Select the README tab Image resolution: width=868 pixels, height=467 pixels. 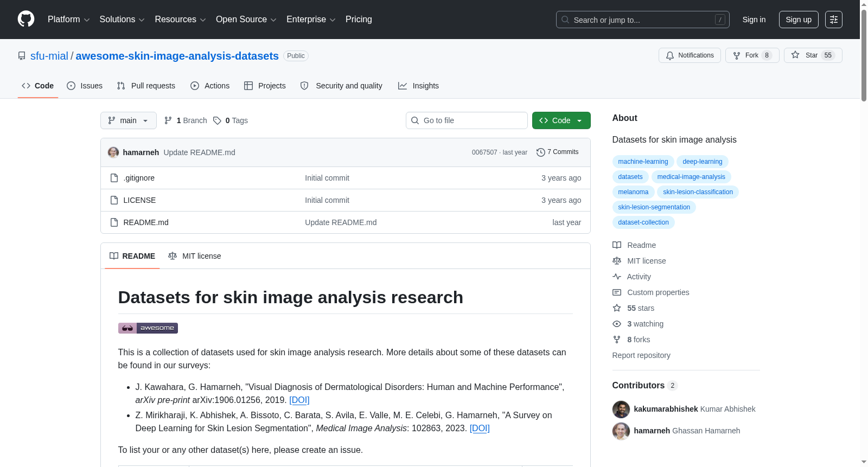coord(132,256)
